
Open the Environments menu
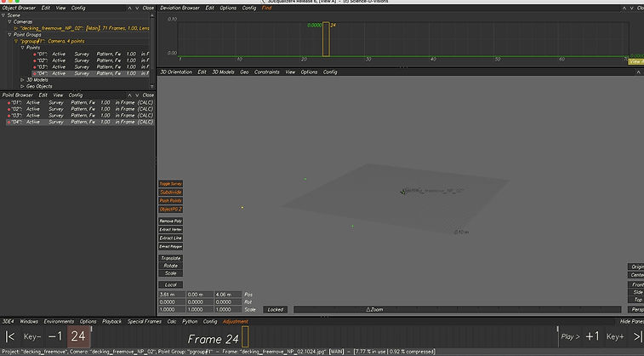59,321
